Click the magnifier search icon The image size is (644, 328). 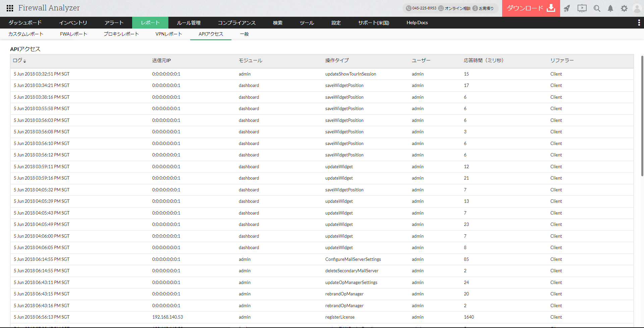pos(597,8)
